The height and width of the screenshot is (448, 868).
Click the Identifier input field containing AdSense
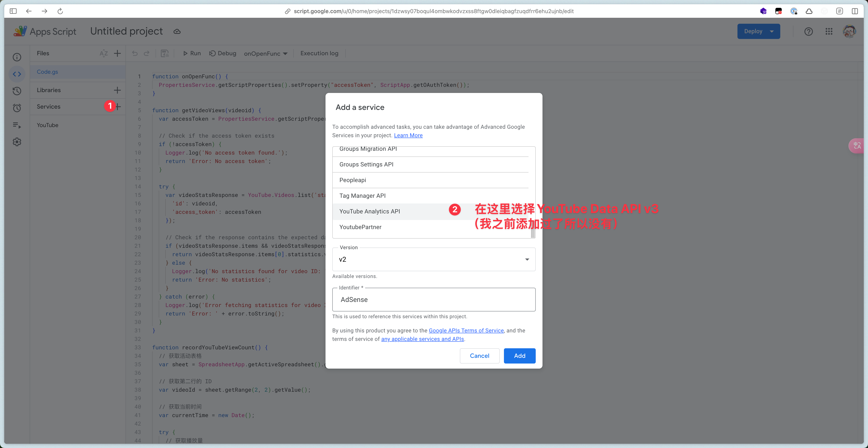(x=434, y=300)
